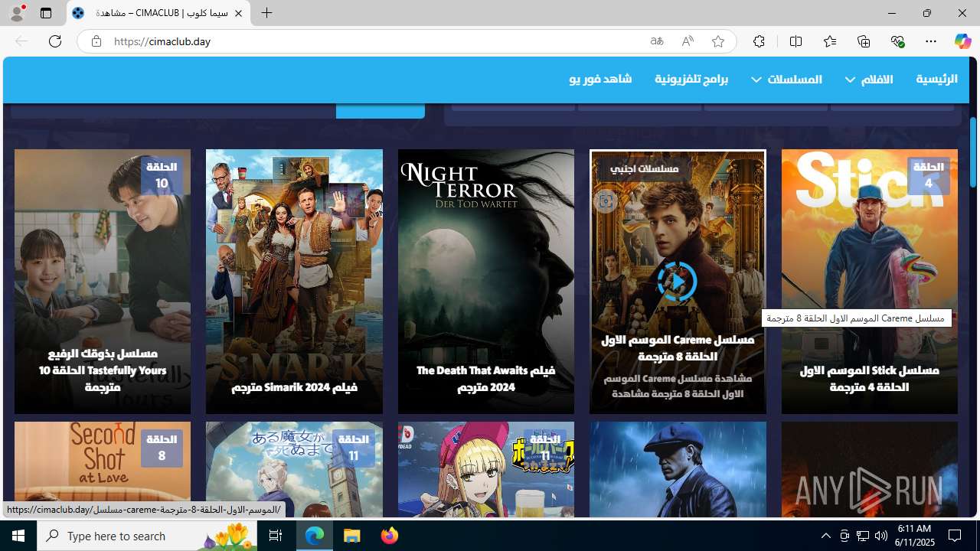Open Second Shot at Love poster

coord(102,470)
